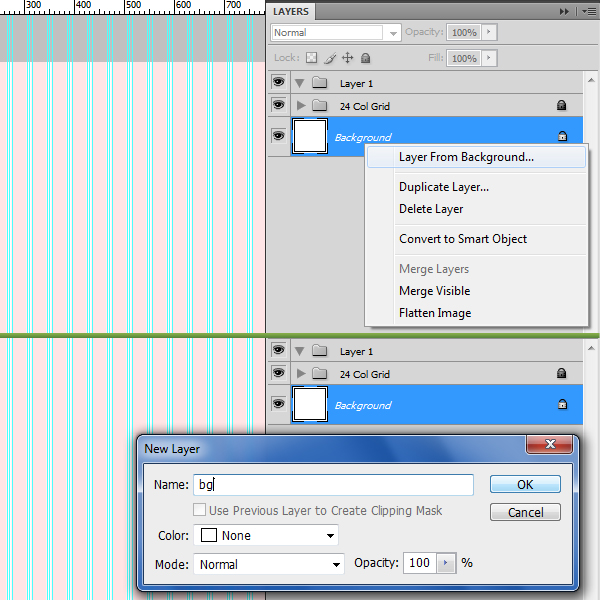Collapse the lower Layer 1 group triangle

[300, 351]
